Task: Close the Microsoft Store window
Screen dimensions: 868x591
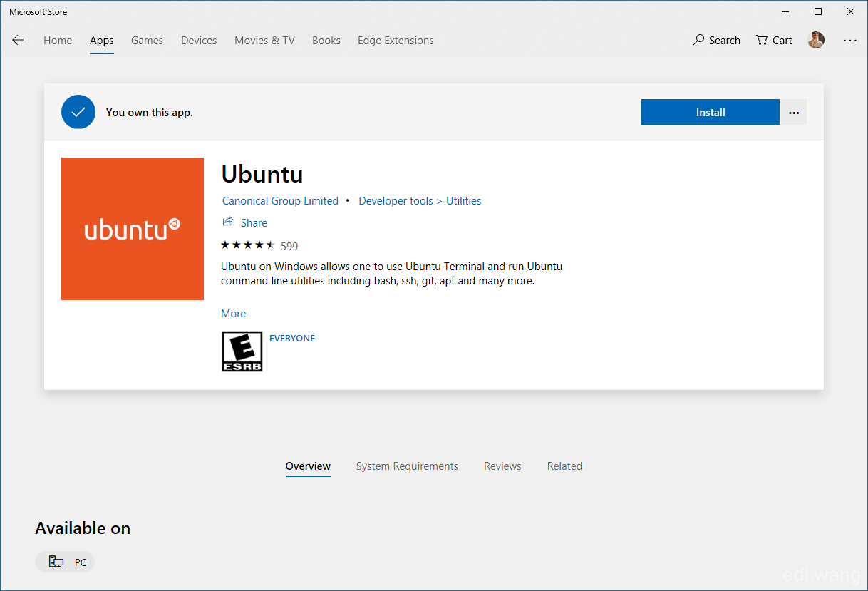Action: pyautogui.click(x=851, y=11)
